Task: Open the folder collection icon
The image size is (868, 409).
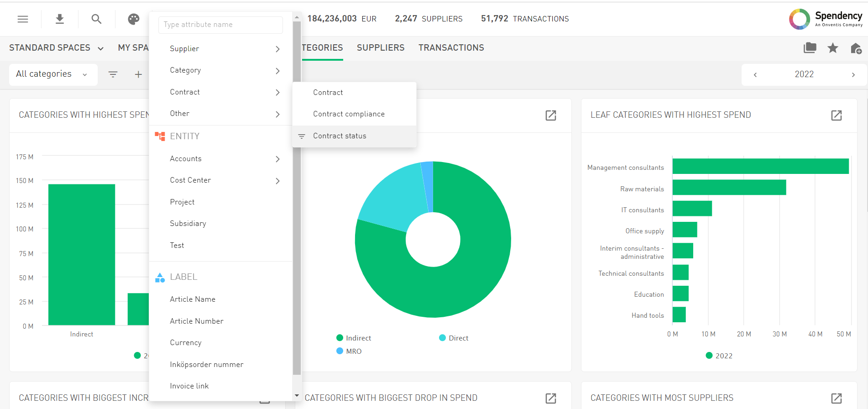Action: [x=810, y=48]
